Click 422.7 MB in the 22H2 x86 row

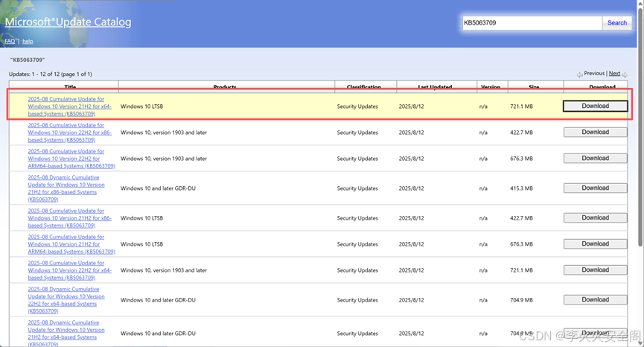pyautogui.click(x=521, y=133)
